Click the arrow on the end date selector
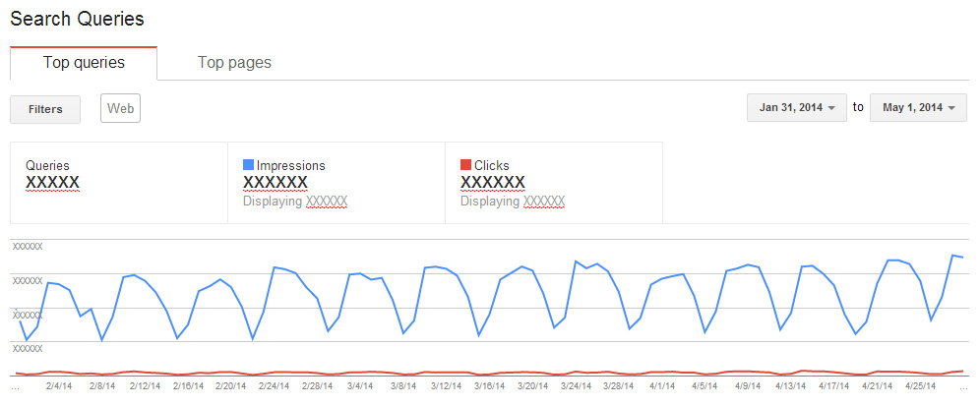980x406 pixels. (x=951, y=108)
